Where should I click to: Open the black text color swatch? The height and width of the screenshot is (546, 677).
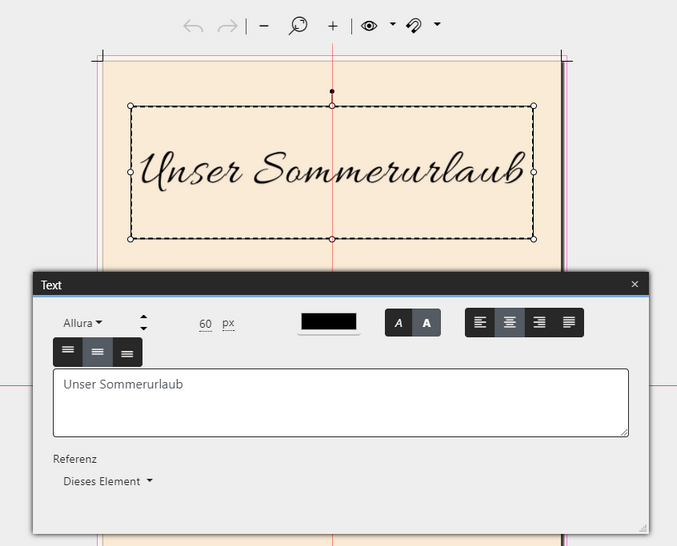point(328,322)
